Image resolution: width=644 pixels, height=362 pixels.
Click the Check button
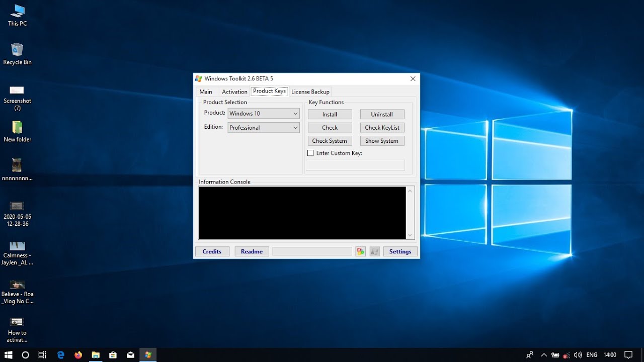coord(330,128)
